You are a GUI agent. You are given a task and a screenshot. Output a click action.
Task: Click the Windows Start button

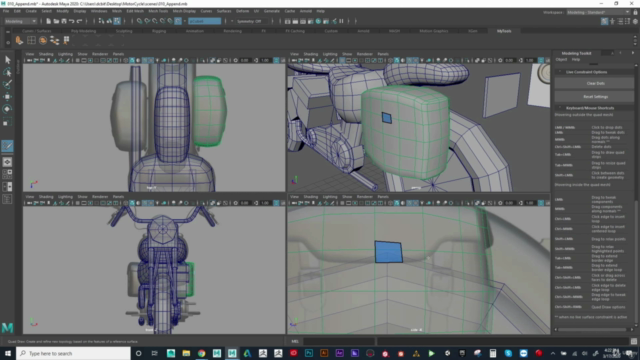click(x=8, y=353)
